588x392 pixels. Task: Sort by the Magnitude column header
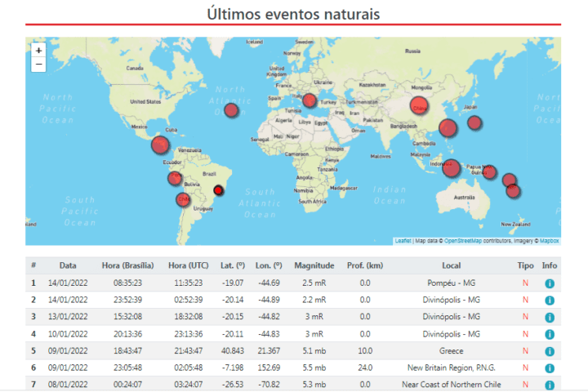pyautogui.click(x=314, y=265)
